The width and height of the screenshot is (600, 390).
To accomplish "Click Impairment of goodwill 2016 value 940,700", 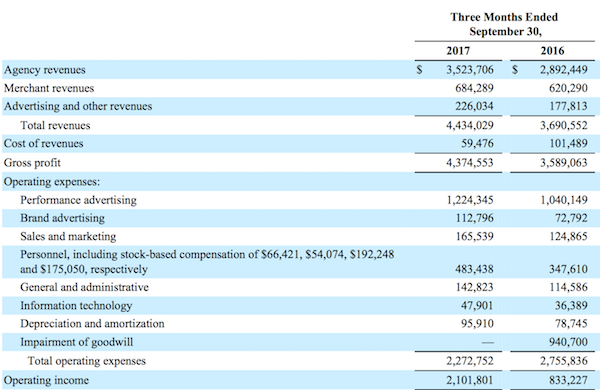I will 568,341.
